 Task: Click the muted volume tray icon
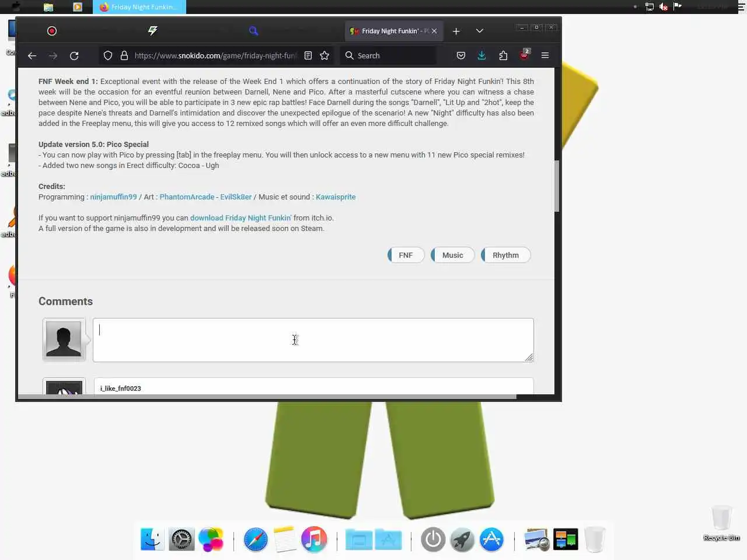664,7
